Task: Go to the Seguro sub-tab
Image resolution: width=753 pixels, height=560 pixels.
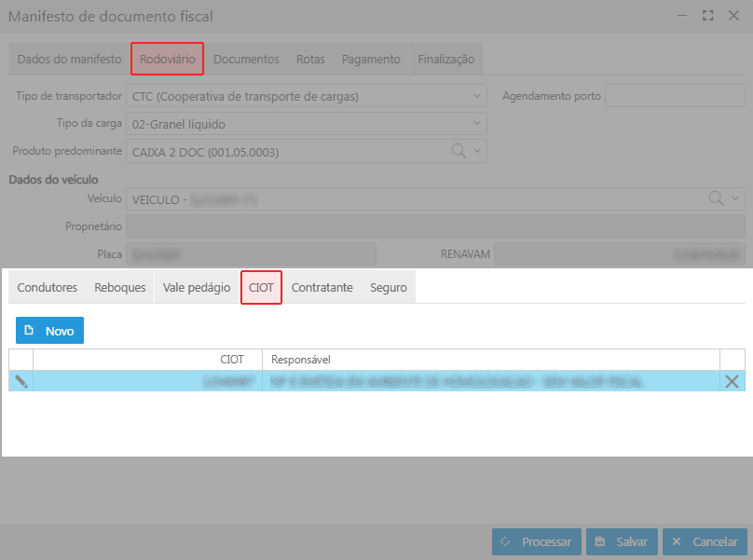Action: [388, 288]
